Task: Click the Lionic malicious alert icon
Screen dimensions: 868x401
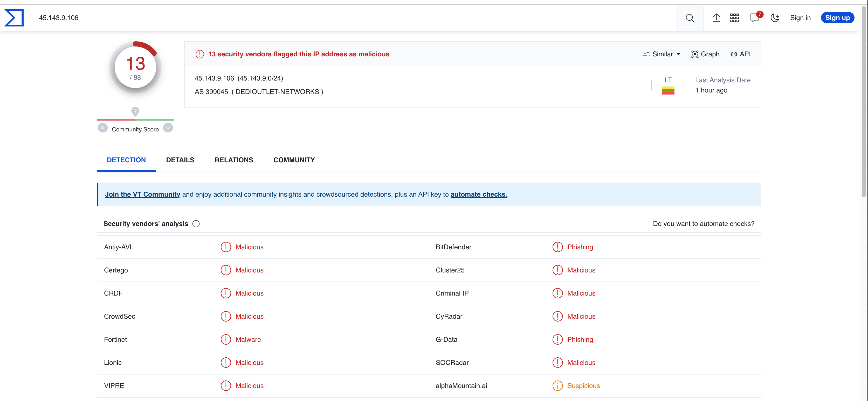Action: point(226,363)
